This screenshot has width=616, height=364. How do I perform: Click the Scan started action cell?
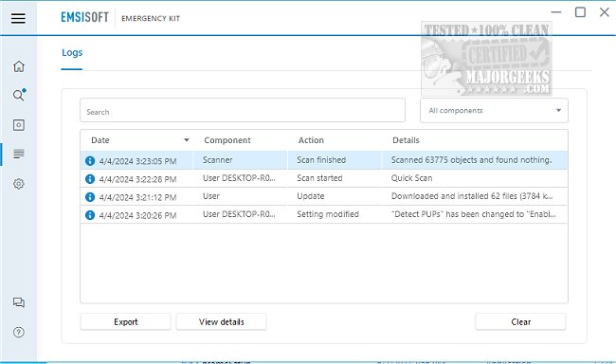[x=319, y=178]
